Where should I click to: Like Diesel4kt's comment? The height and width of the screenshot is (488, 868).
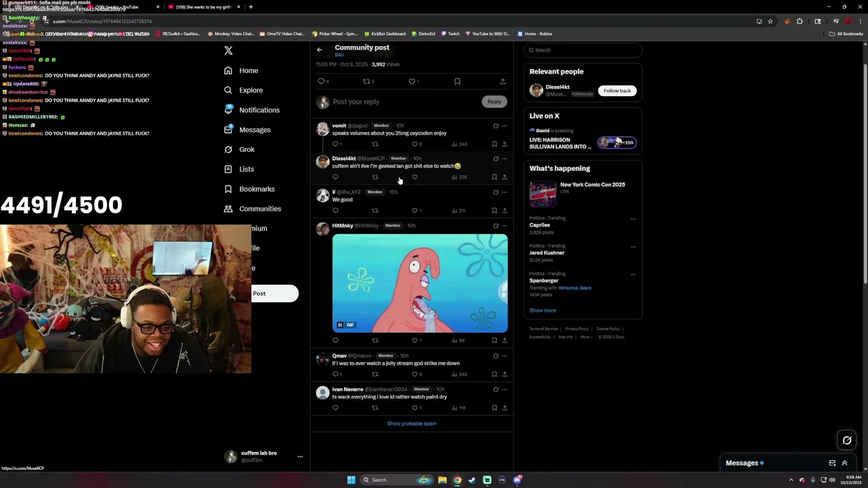(414, 177)
